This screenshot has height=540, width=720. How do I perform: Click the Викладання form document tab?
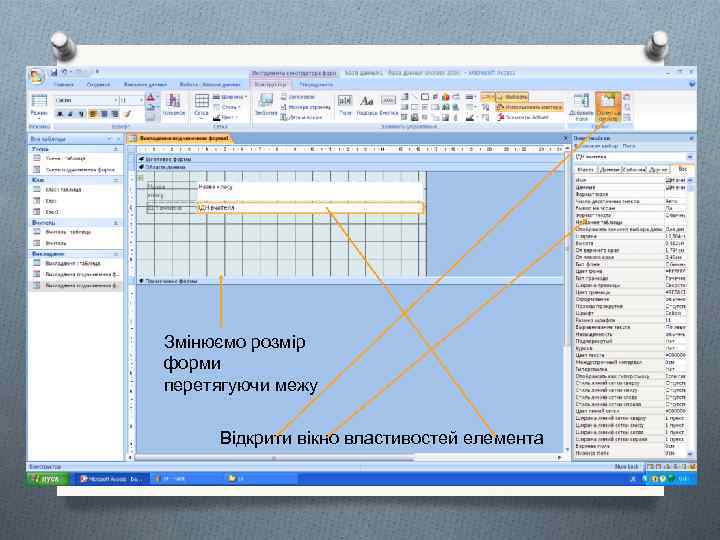180,138
